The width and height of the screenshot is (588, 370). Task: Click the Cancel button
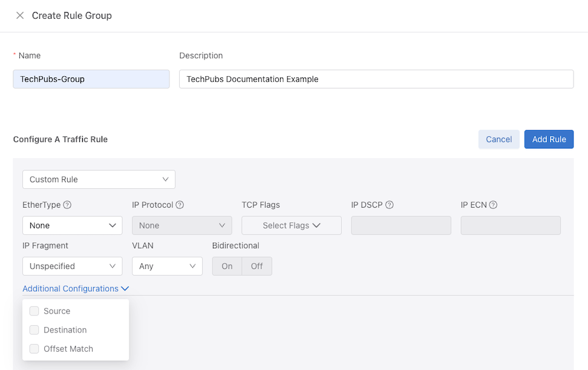498,139
